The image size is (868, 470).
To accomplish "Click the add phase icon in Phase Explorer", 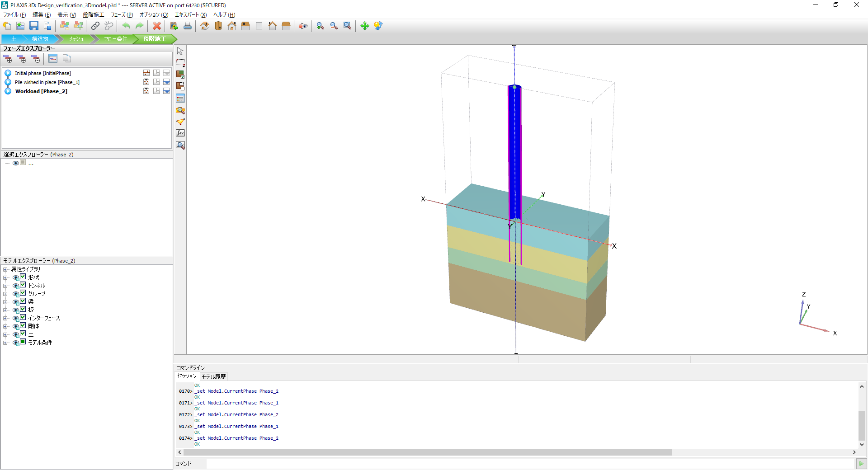I will click(8, 59).
